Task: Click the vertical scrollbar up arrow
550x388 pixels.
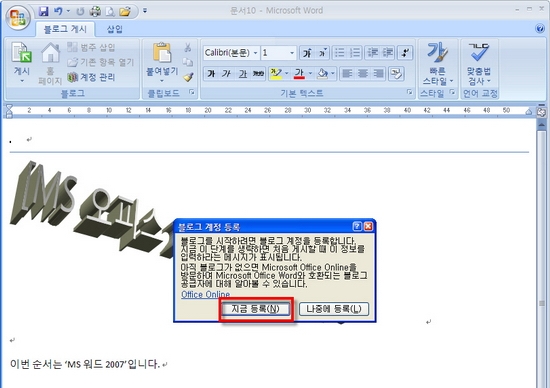Action: [x=542, y=124]
